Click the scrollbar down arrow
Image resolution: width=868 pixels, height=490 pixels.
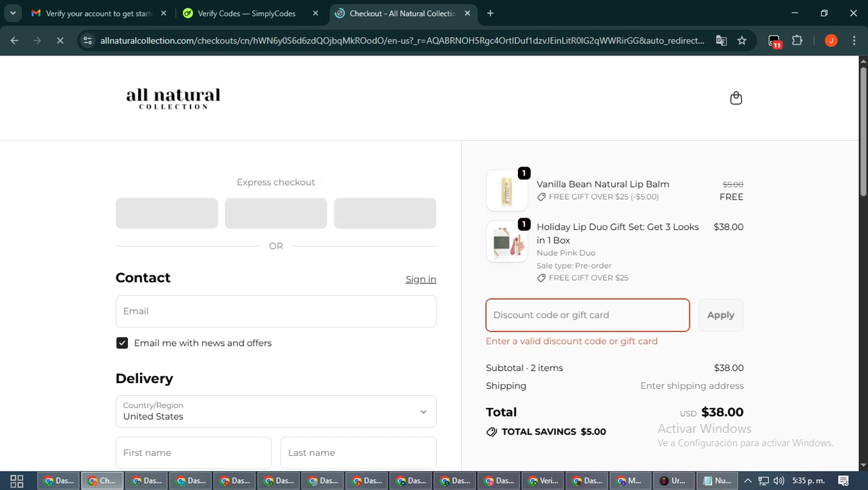point(863,465)
